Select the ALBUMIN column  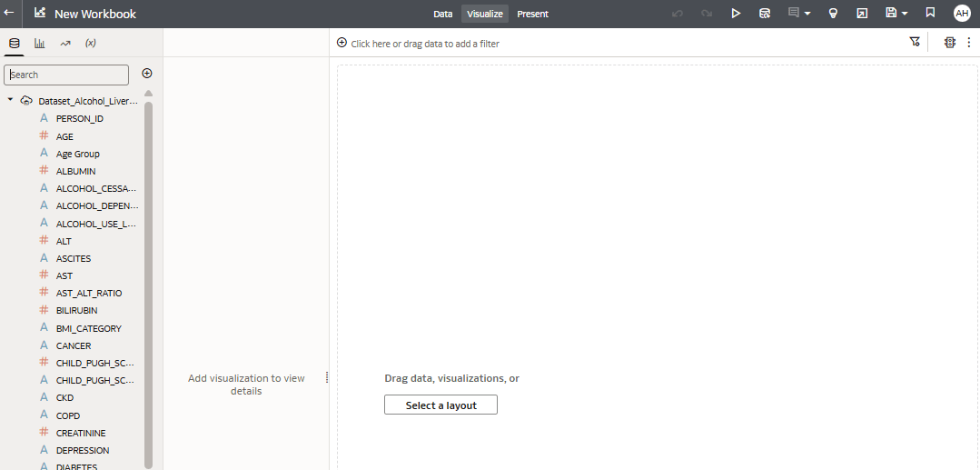click(x=75, y=172)
